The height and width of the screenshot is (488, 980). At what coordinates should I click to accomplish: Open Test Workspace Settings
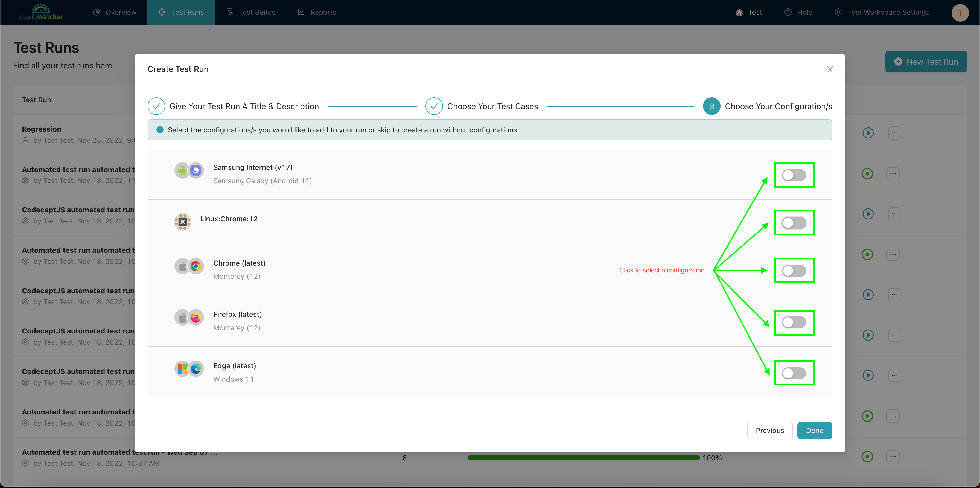(x=882, y=12)
